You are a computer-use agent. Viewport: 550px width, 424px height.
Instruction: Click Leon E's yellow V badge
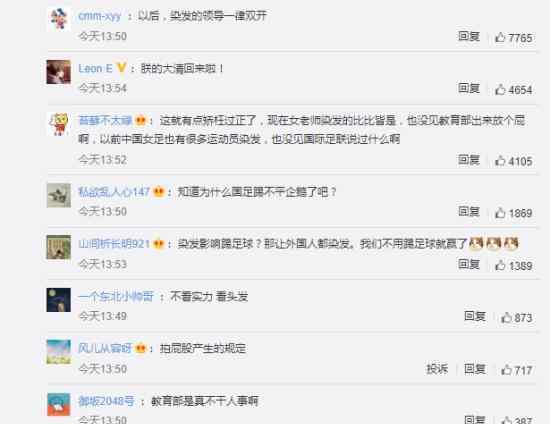click(121, 67)
